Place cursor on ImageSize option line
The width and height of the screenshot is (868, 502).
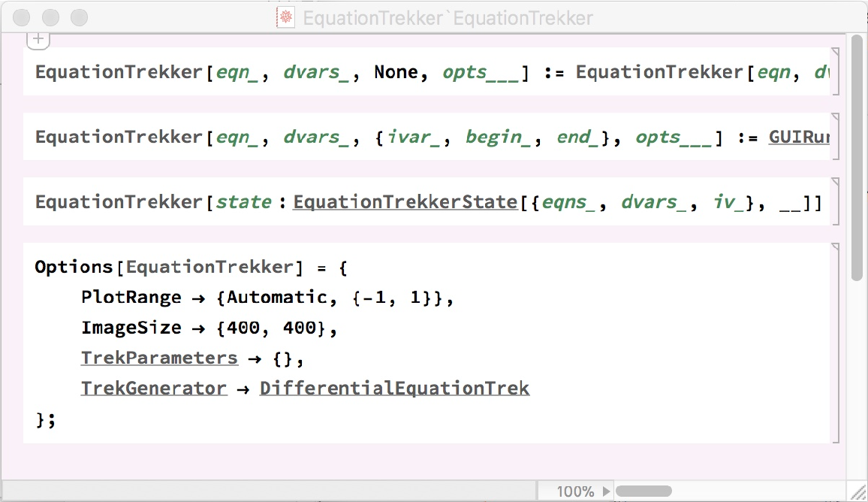pyautogui.click(x=131, y=328)
